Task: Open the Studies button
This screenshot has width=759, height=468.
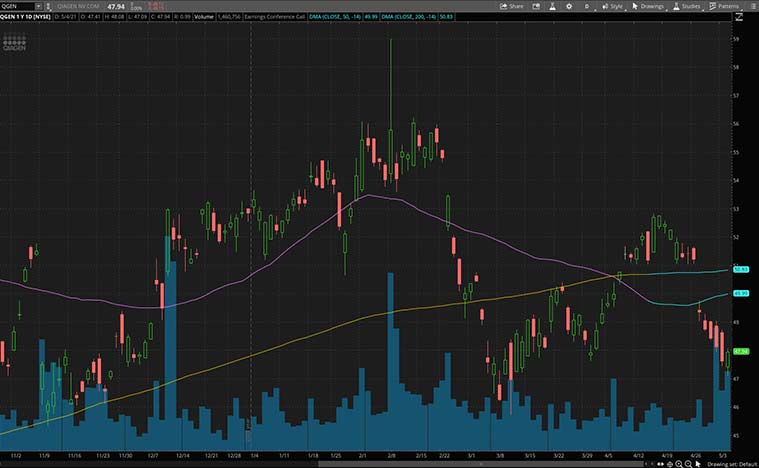Action: 686,6
